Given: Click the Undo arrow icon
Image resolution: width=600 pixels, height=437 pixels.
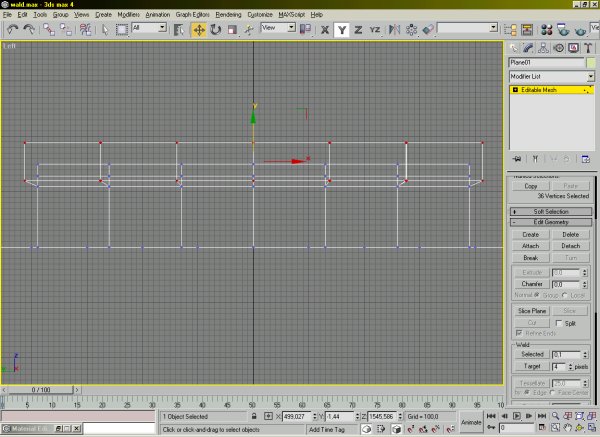Looking at the screenshot, I should (x=12, y=30).
